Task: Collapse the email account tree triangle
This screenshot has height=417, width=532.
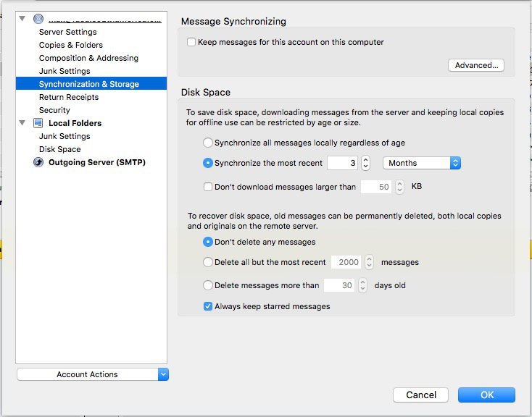Action: (x=24, y=19)
